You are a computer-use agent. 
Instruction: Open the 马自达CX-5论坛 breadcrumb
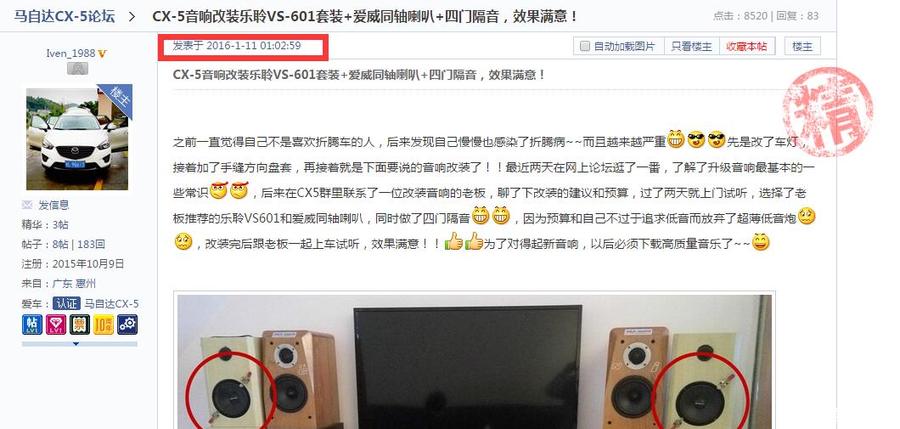coord(64,16)
